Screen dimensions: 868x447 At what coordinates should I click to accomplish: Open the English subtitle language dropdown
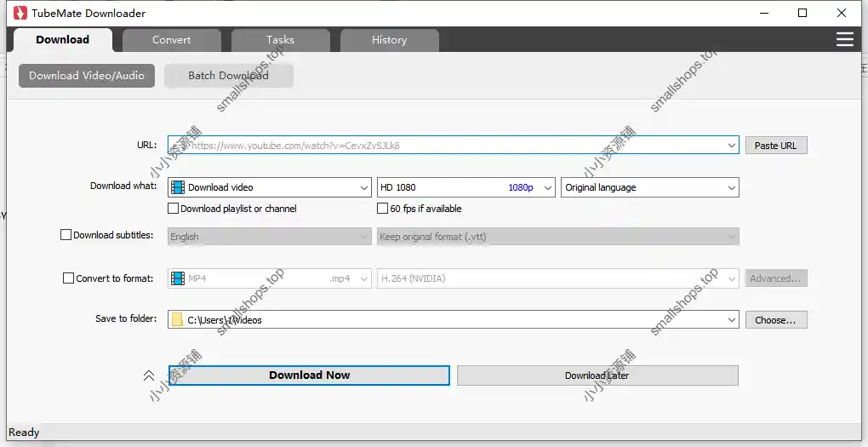click(269, 237)
